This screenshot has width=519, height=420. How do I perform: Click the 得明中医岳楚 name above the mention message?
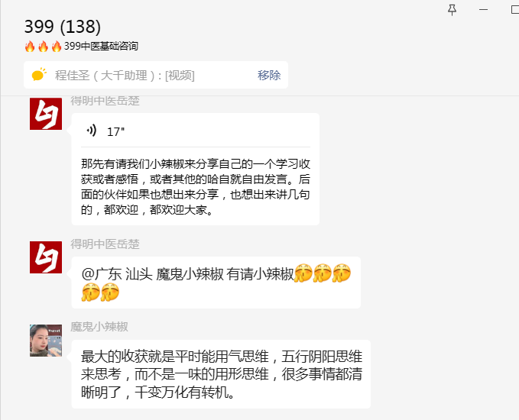tap(105, 244)
